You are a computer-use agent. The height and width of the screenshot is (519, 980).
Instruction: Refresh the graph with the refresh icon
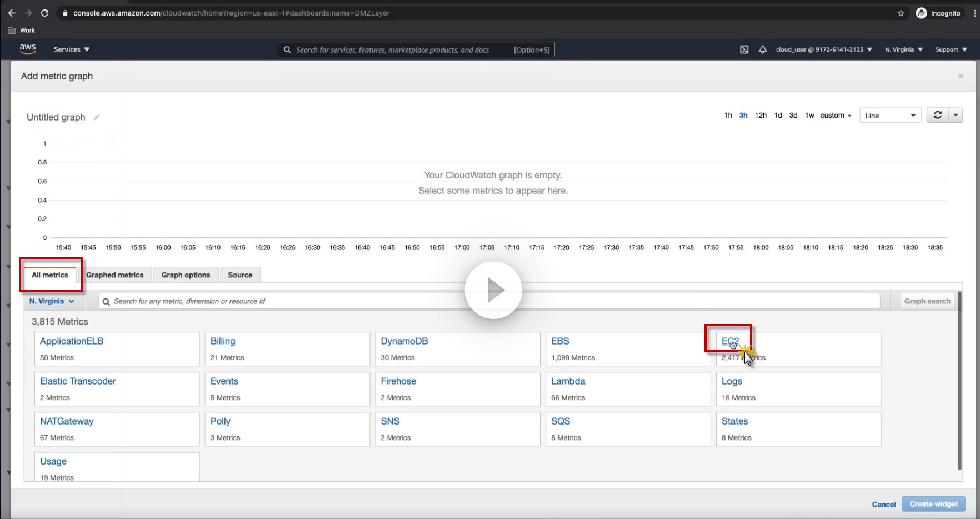[938, 115]
